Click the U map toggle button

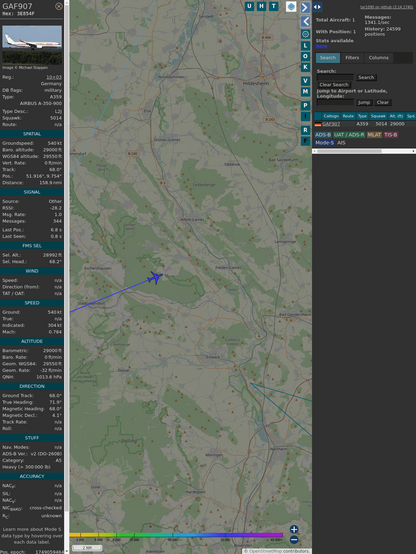pos(250,6)
